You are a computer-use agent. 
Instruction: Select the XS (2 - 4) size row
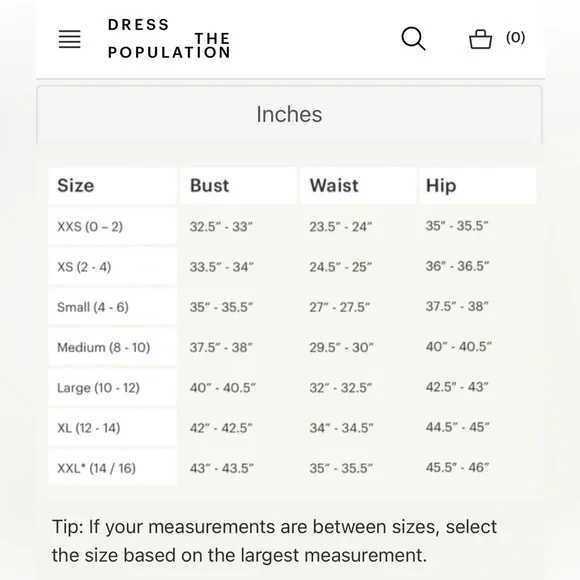(292, 266)
